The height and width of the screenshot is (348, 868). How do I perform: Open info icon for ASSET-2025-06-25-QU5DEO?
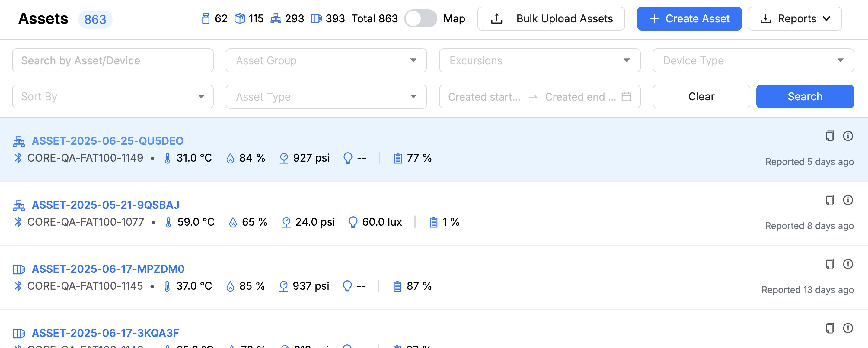[x=848, y=136]
